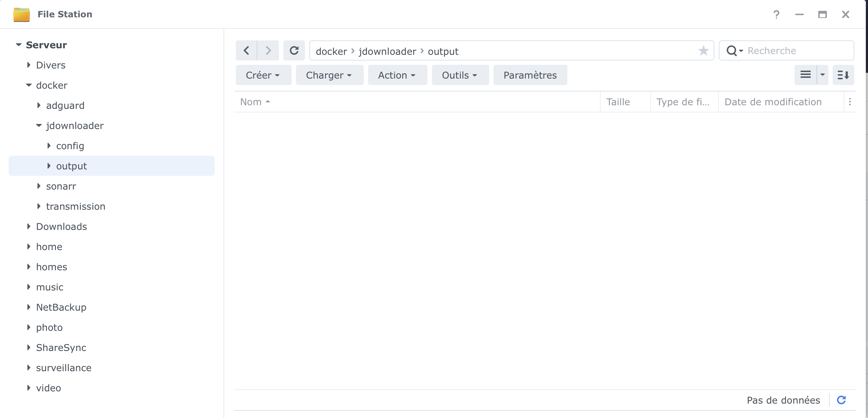Collapse the jdownloader tree node

39,125
